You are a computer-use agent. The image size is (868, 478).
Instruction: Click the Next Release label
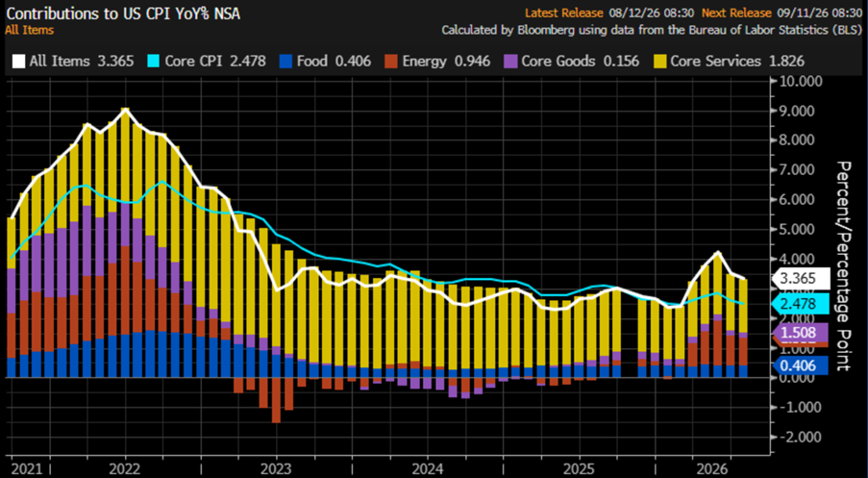tap(736, 13)
